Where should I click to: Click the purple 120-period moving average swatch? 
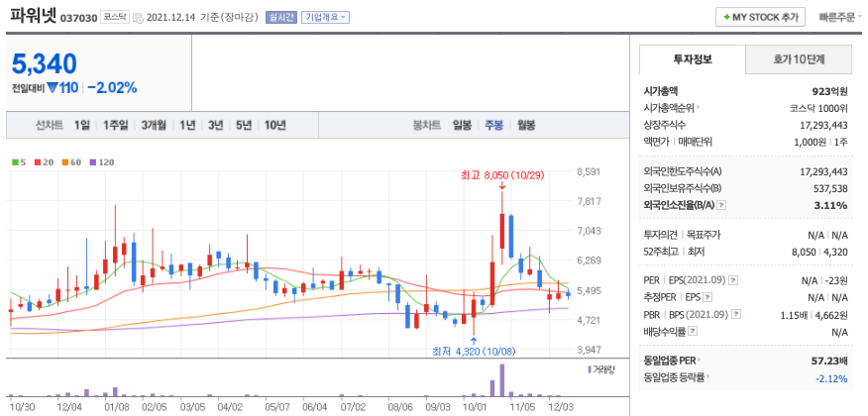coord(92,162)
